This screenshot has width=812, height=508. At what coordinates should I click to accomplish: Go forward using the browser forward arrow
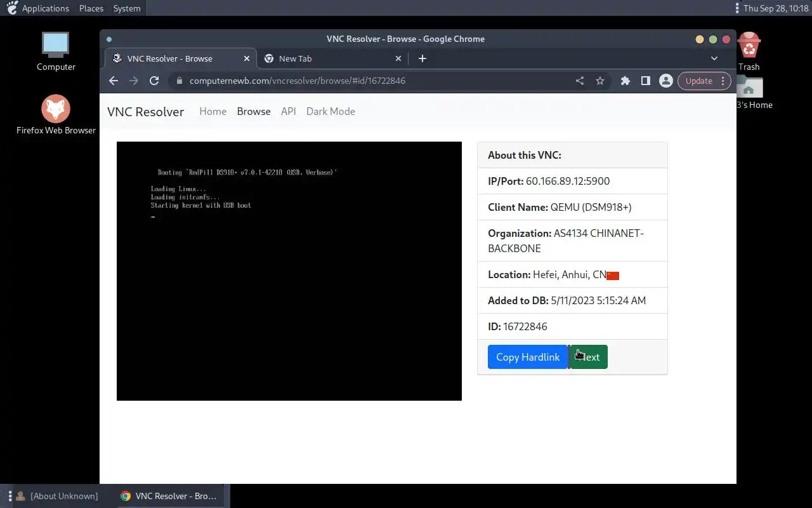133,81
